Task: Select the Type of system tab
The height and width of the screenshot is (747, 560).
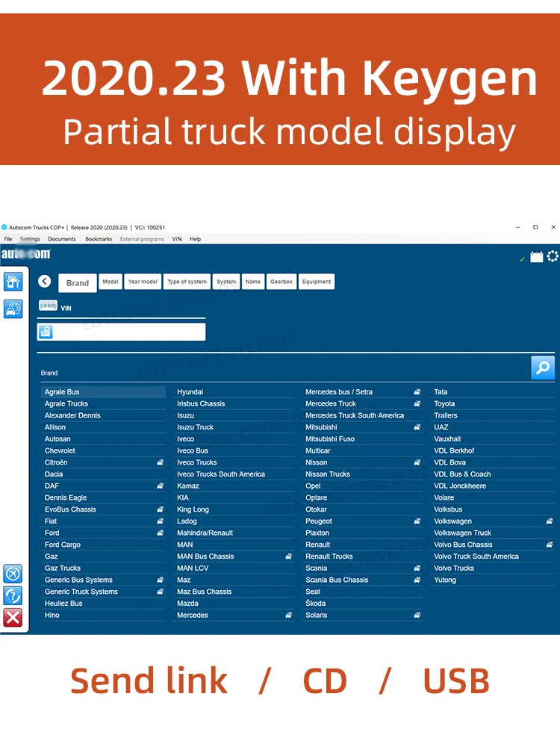Action: point(187,282)
